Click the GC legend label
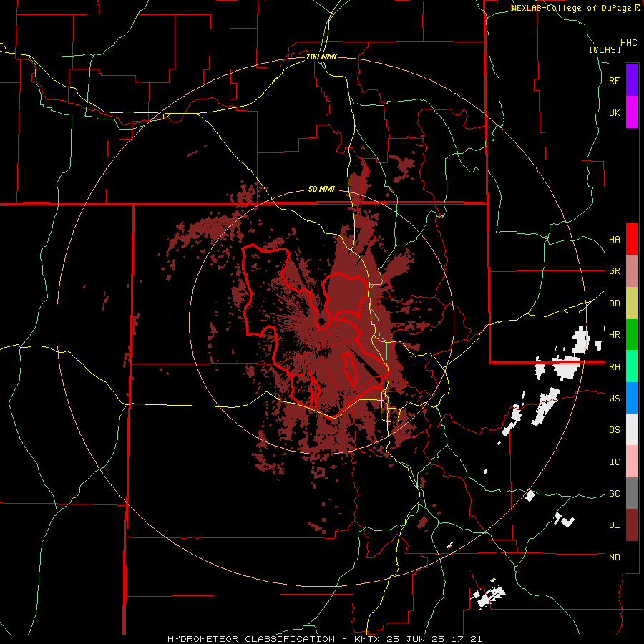This screenshot has width=644, height=644. (615, 494)
